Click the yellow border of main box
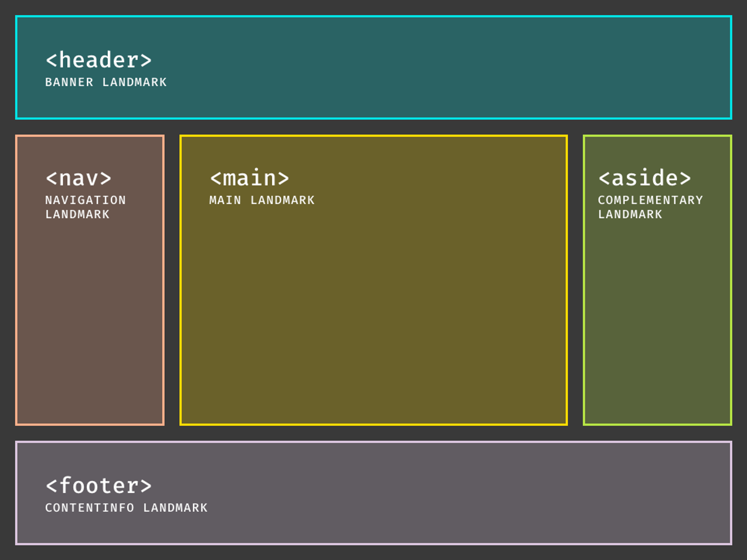This screenshot has height=560, width=747. 373,136
